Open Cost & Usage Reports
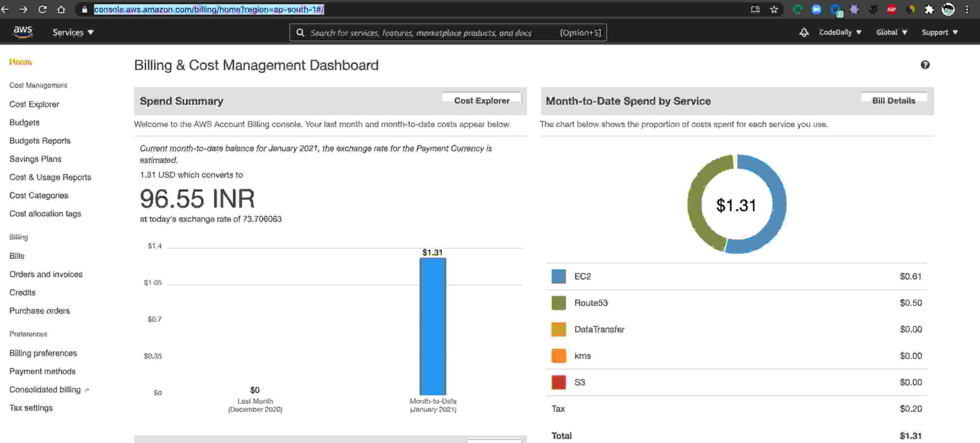 [50, 177]
